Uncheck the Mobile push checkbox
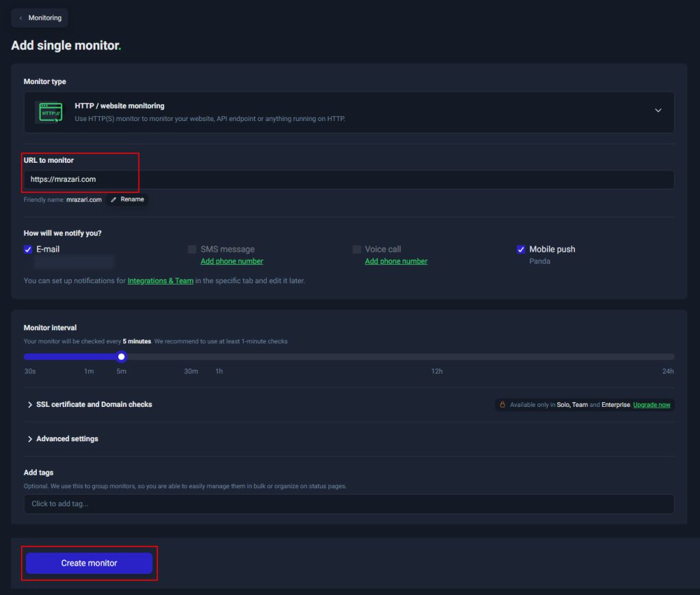 [x=521, y=250]
